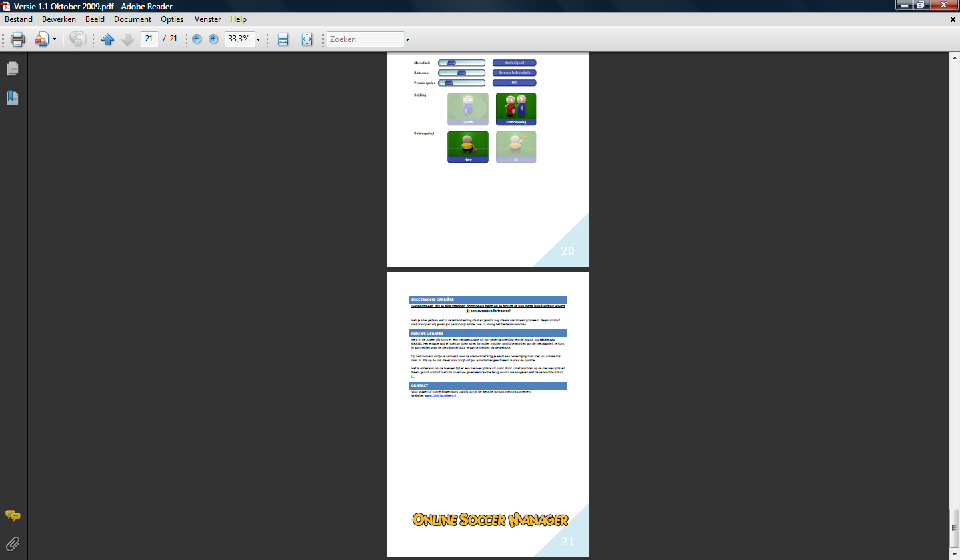The width and height of the screenshot is (960, 560).
Task: Click the Nee buitenspelval image option
Action: point(467,147)
